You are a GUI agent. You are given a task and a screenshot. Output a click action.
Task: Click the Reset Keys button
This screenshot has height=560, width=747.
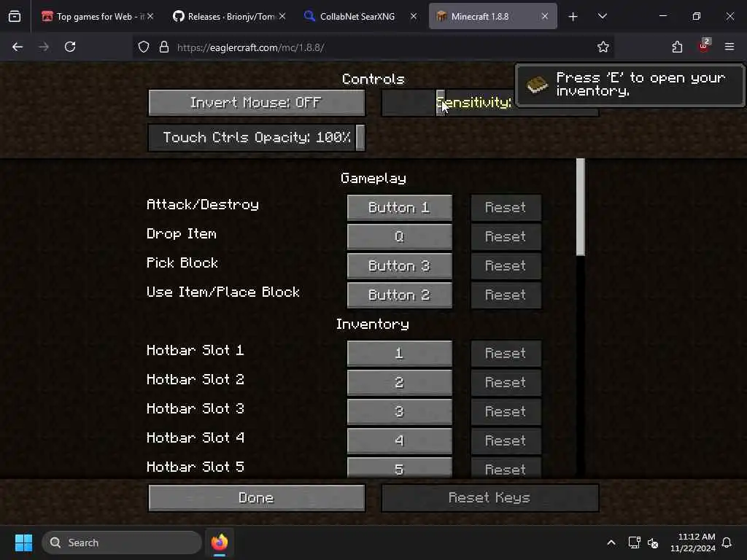tap(489, 498)
